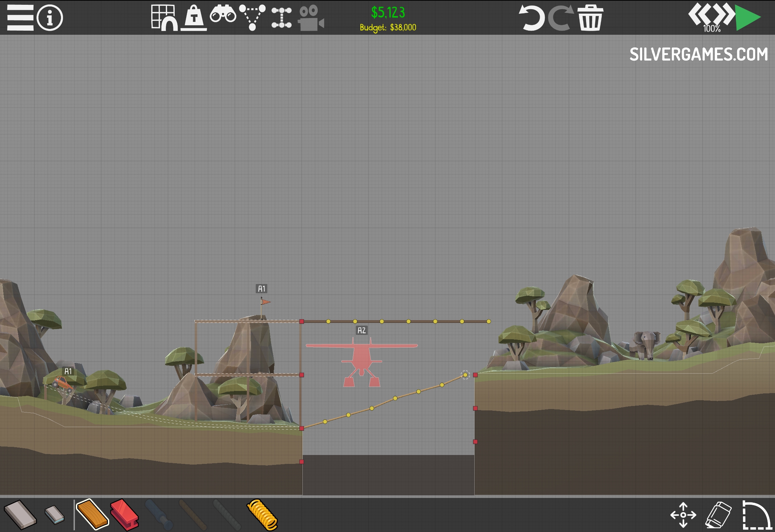Open the hamburger main menu
775x532 pixels.
point(20,18)
